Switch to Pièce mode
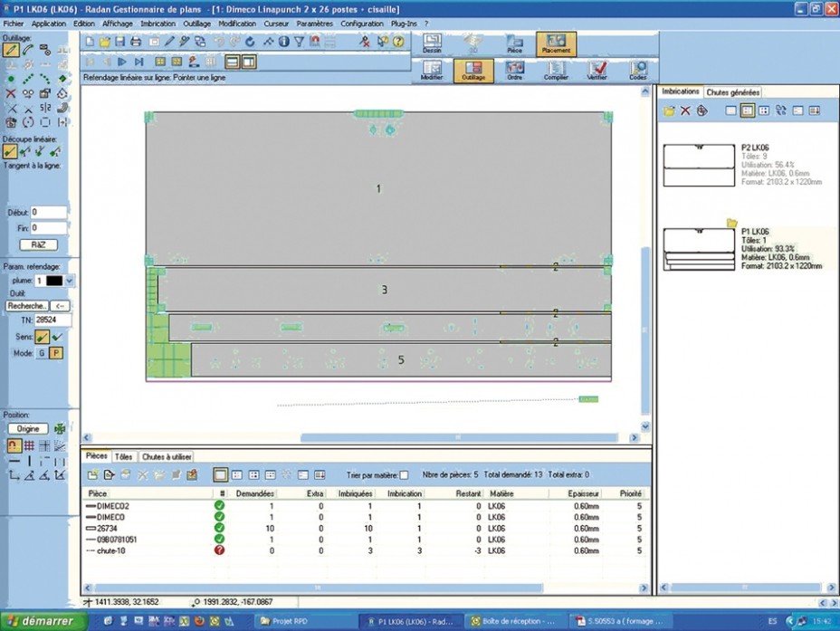 pos(514,44)
